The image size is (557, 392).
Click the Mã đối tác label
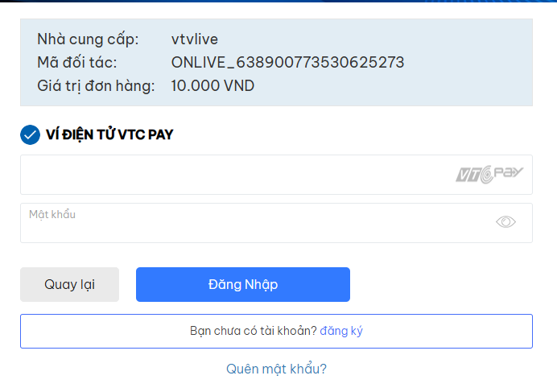[76, 62]
